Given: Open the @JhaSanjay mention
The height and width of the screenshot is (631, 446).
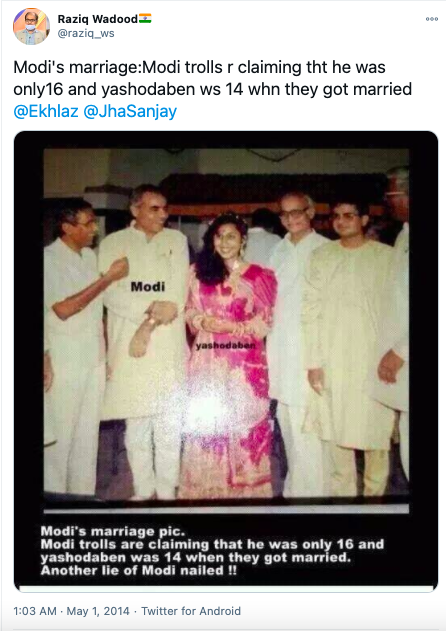Looking at the screenshot, I should tap(130, 111).
